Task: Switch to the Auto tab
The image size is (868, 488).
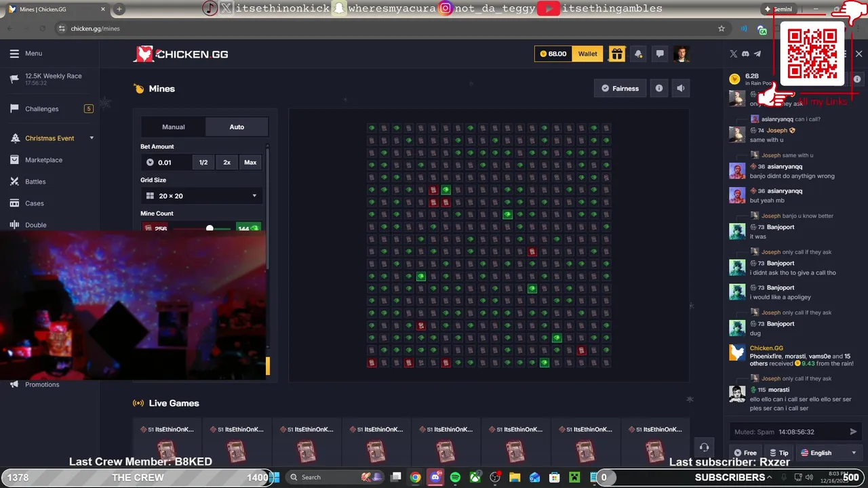Action: pyautogui.click(x=237, y=127)
